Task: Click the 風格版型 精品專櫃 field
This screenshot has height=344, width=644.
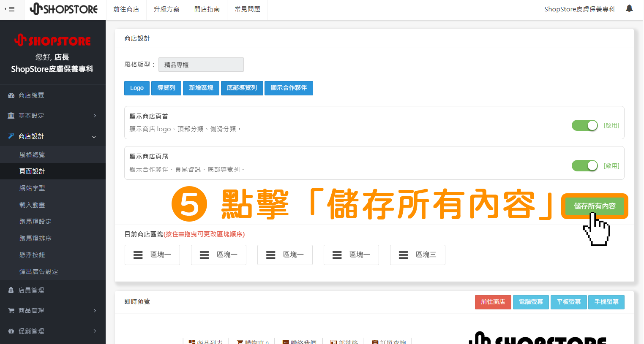Action: [x=201, y=65]
